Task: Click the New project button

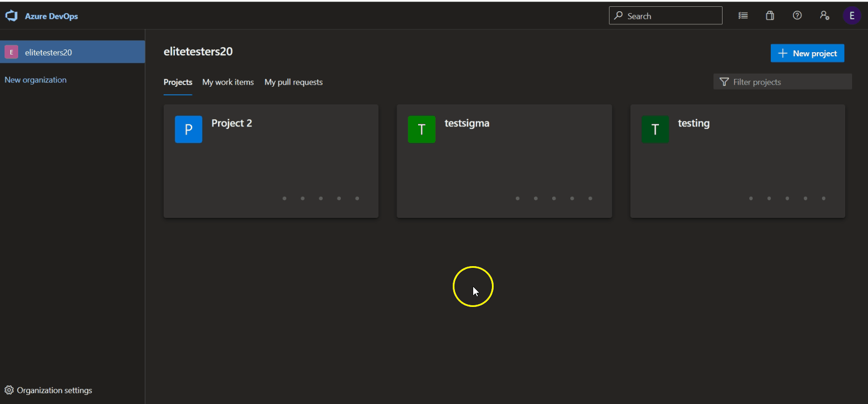Action: (x=808, y=53)
